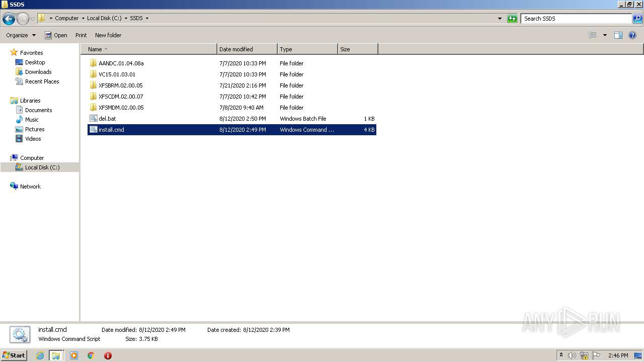Click Computer in the address breadcrumb
This screenshot has width=644, height=362.
pos(66,18)
